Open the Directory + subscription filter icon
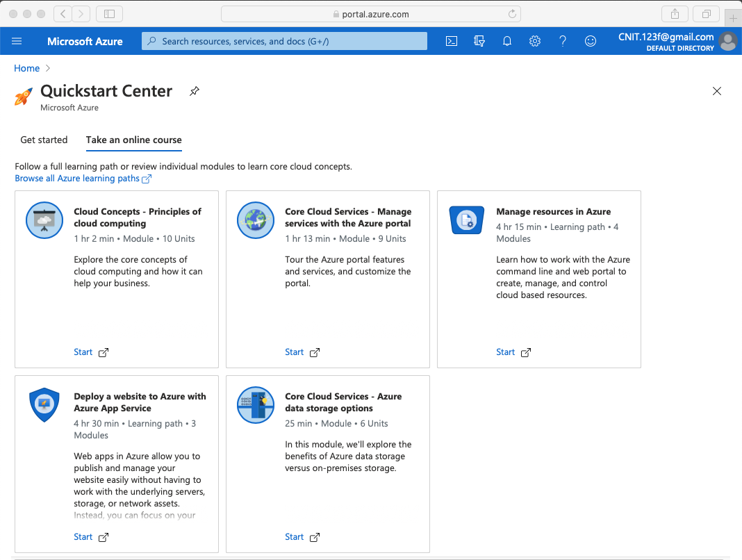 (479, 41)
